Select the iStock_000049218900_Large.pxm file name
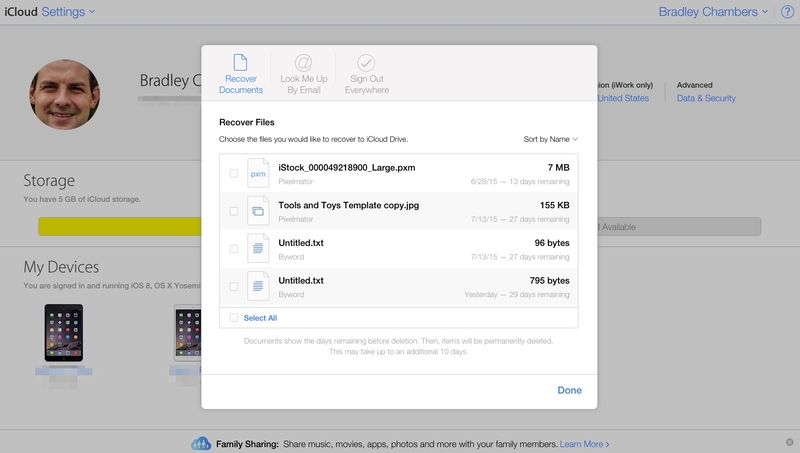 tap(347, 168)
